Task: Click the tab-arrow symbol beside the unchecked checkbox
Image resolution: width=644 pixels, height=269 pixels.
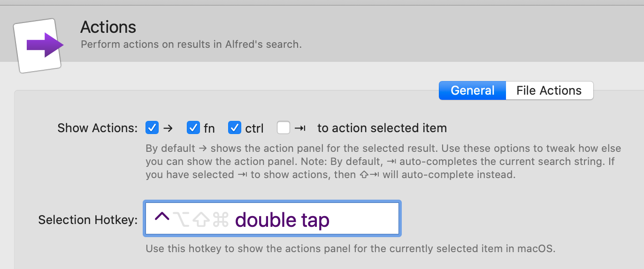Action: (x=300, y=128)
